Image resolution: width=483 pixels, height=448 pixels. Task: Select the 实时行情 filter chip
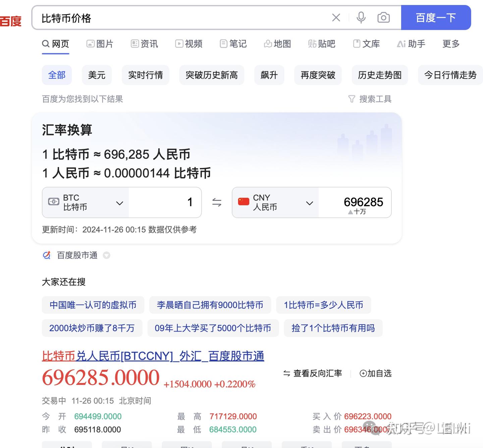145,75
